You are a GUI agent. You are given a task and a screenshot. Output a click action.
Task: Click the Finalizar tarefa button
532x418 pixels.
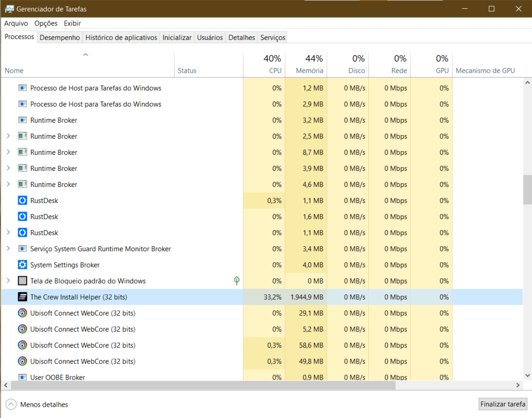pos(503,404)
